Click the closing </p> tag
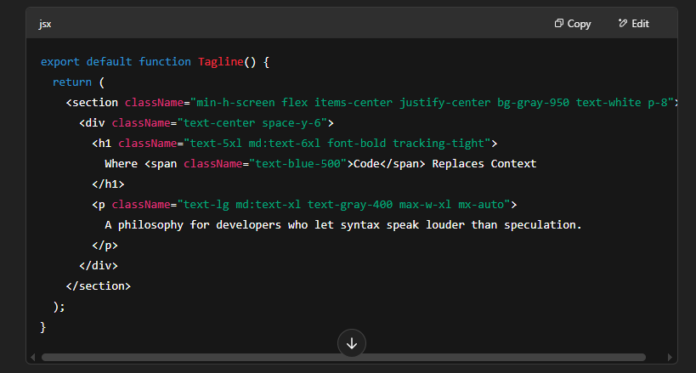 point(105,246)
